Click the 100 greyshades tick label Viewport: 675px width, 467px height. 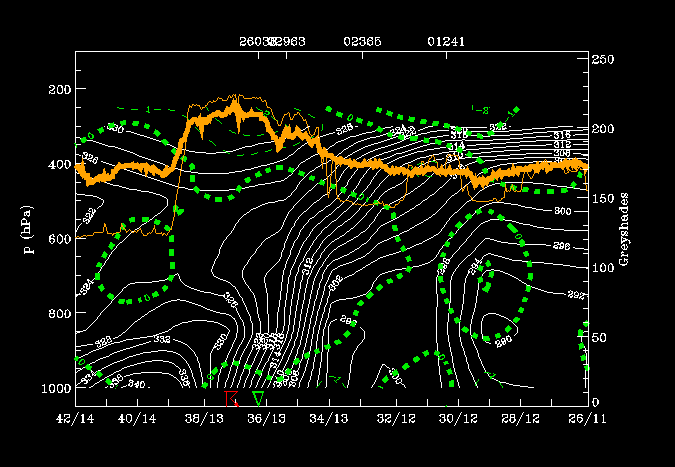click(x=603, y=268)
